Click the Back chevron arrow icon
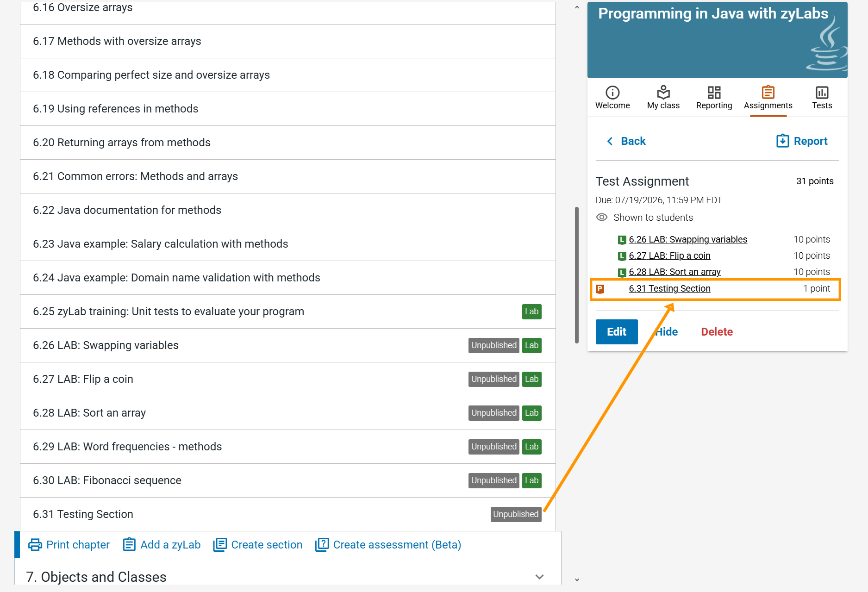Image resolution: width=868 pixels, height=592 pixels. pyautogui.click(x=610, y=141)
